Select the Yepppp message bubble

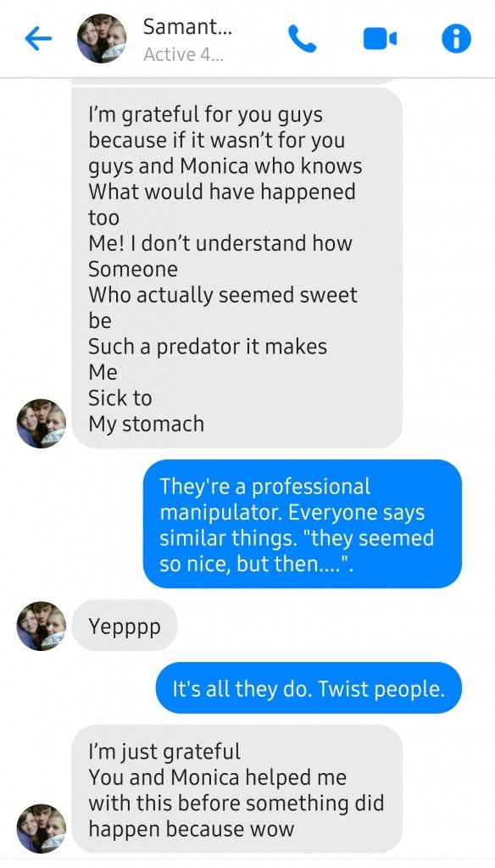(x=125, y=626)
